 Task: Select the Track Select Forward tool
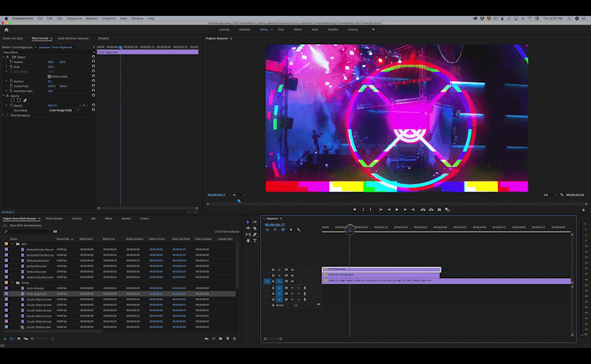[x=255, y=222]
